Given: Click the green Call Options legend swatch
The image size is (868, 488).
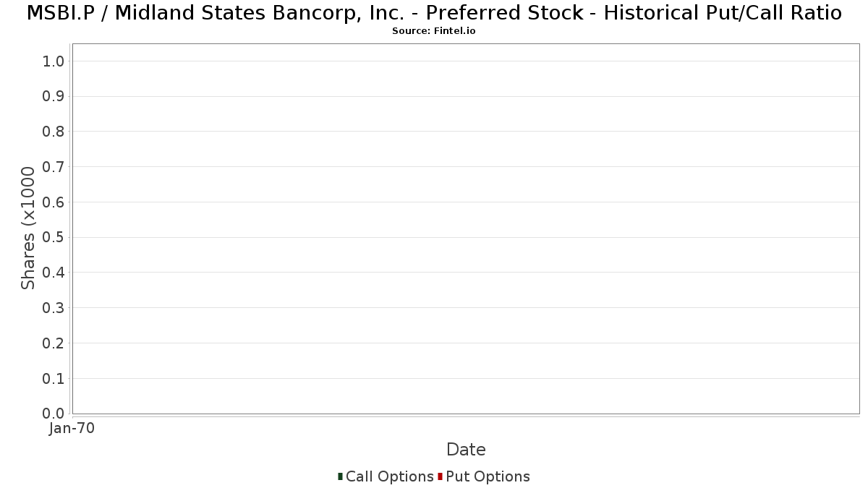Looking at the screenshot, I should (x=340, y=476).
